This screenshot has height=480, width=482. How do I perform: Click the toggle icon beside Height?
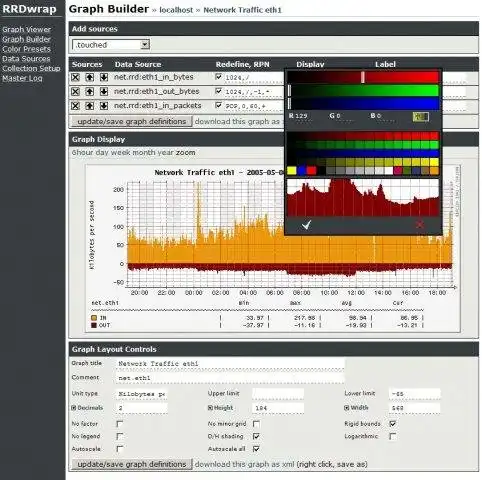(210, 408)
